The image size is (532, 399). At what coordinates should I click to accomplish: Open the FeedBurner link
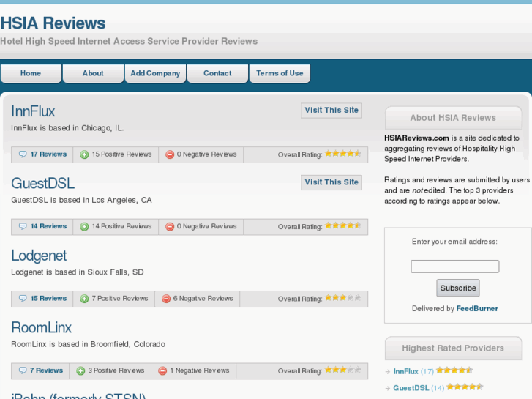click(477, 308)
